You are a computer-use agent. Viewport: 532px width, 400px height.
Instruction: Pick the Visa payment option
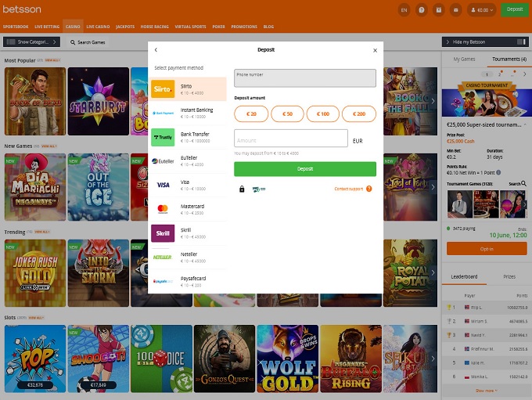point(163,186)
